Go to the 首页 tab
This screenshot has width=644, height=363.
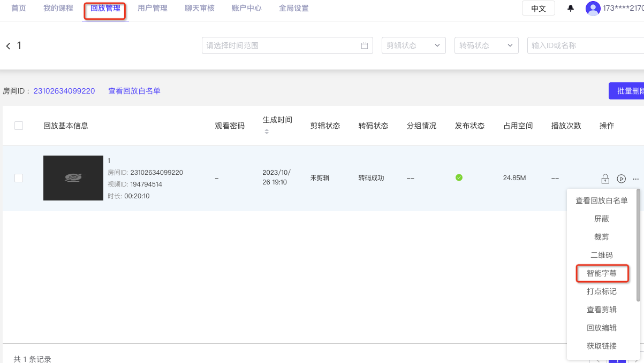point(19,9)
